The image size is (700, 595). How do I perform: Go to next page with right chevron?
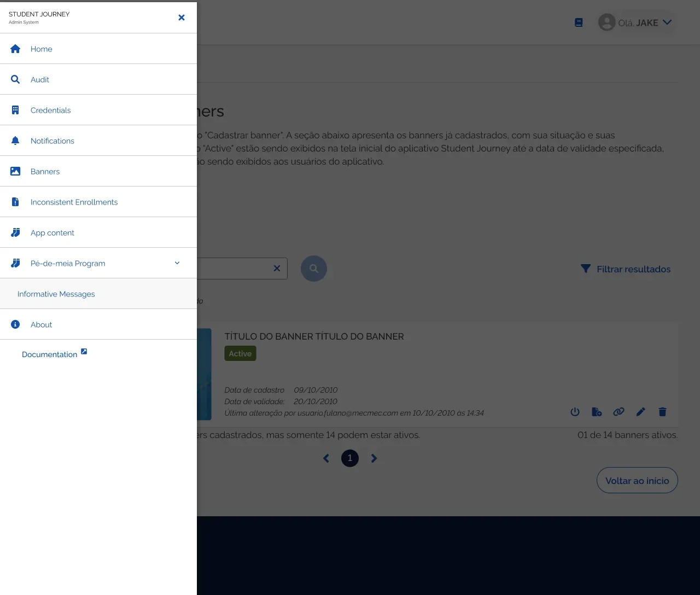point(374,458)
